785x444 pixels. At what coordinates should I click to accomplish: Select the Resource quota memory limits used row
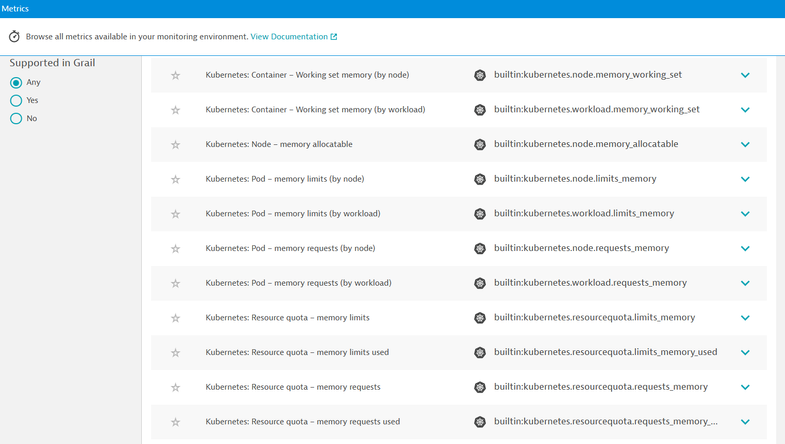[297, 352]
